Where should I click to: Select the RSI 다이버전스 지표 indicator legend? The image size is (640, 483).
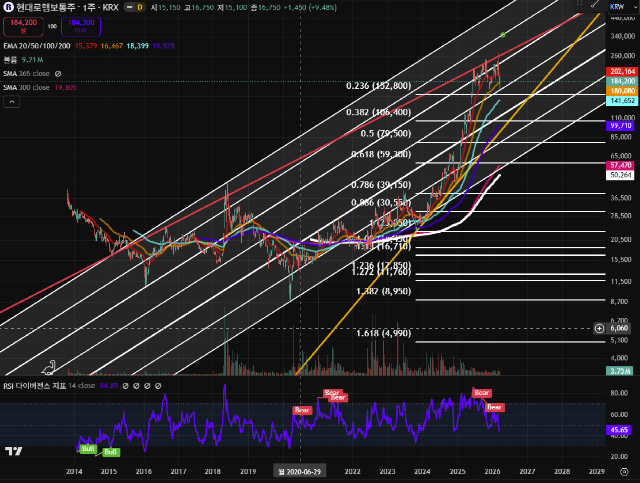(35, 385)
